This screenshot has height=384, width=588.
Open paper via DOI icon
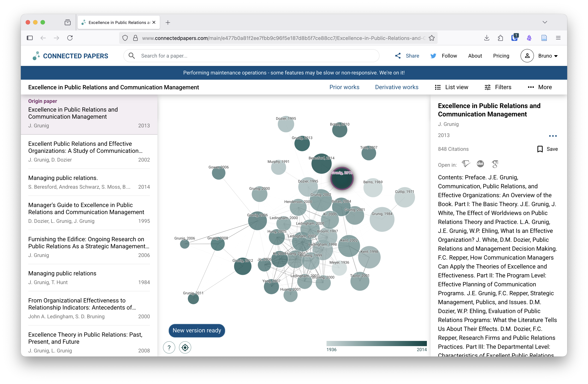(480, 164)
